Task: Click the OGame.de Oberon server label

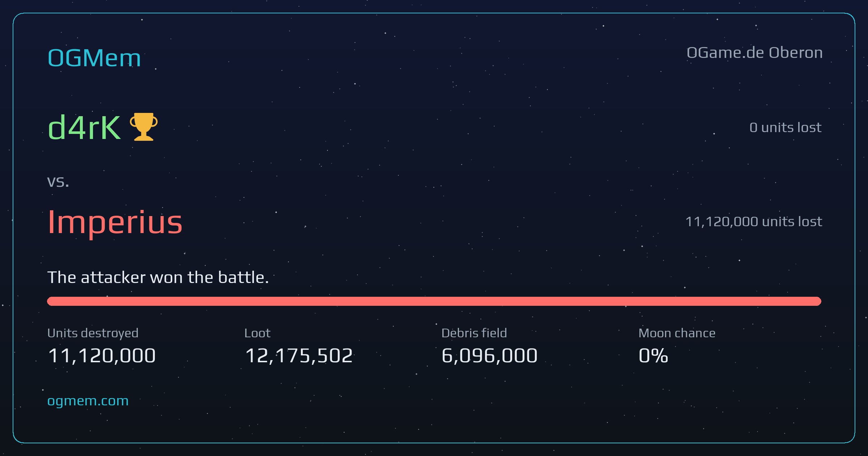Action: click(x=754, y=53)
